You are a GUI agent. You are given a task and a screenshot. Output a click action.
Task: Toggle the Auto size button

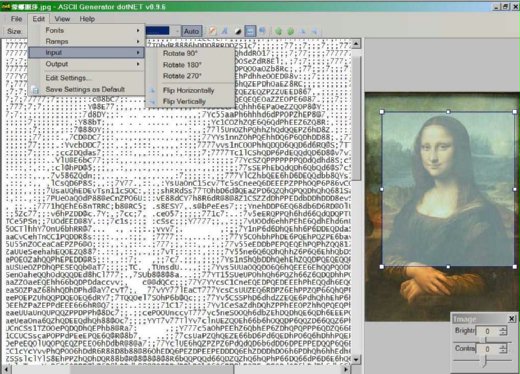click(191, 31)
